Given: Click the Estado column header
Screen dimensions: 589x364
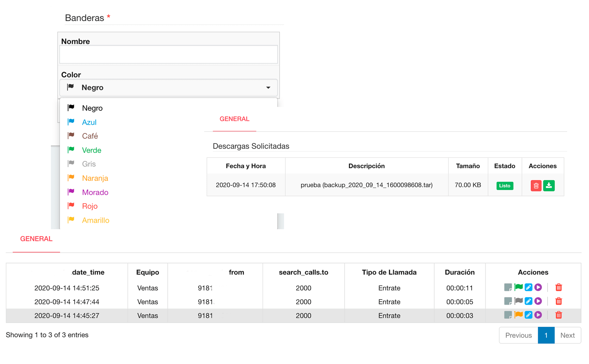Looking at the screenshot, I should point(505,166).
